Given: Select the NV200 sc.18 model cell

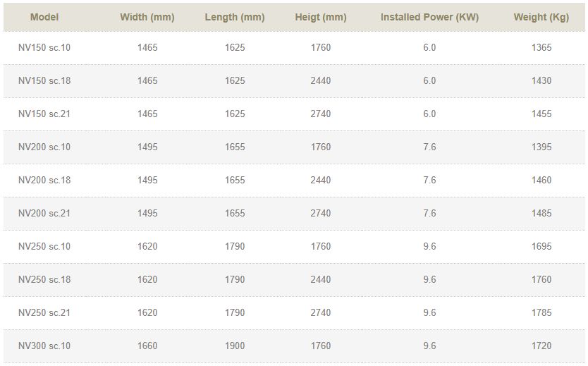Looking at the screenshot, I should point(44,181).
